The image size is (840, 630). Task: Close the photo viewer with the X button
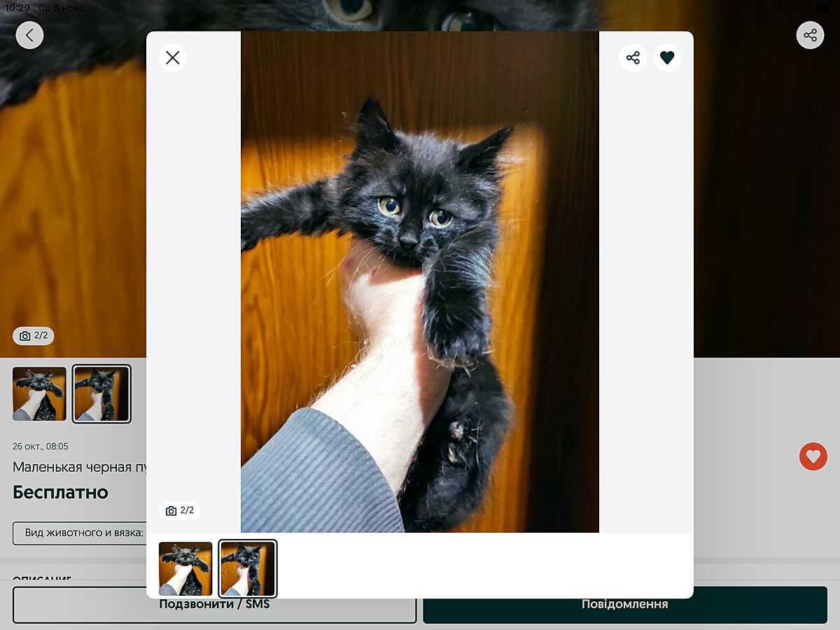(x=173, y=57)
